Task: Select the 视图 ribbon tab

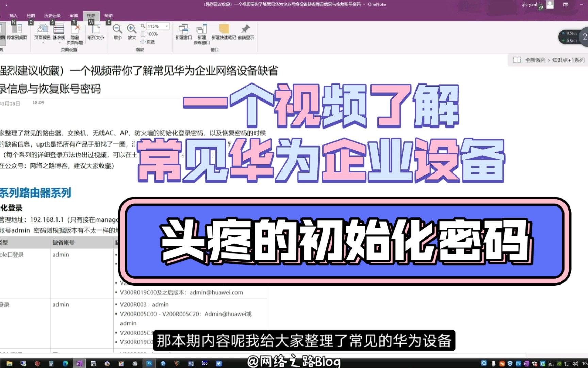Action: (91, 16)
